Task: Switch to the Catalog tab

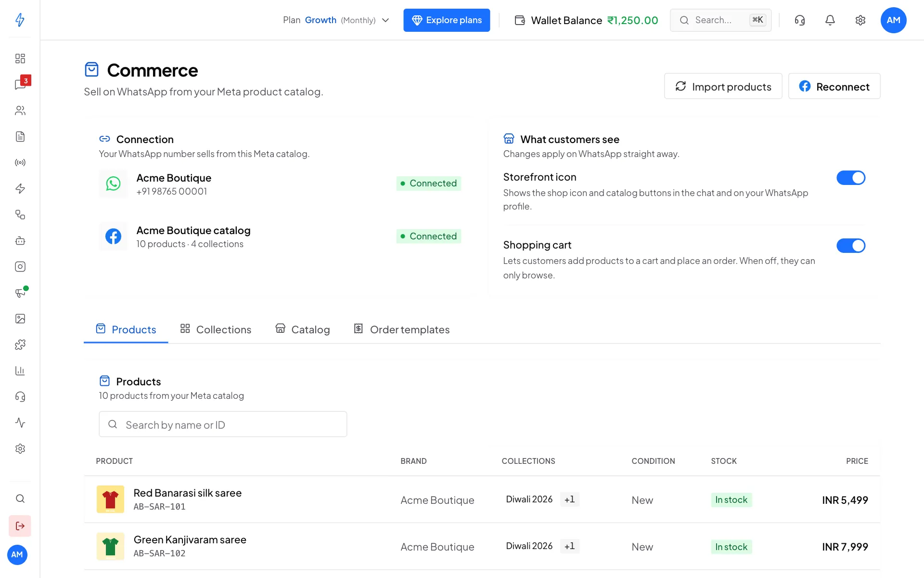Action: 303,329
